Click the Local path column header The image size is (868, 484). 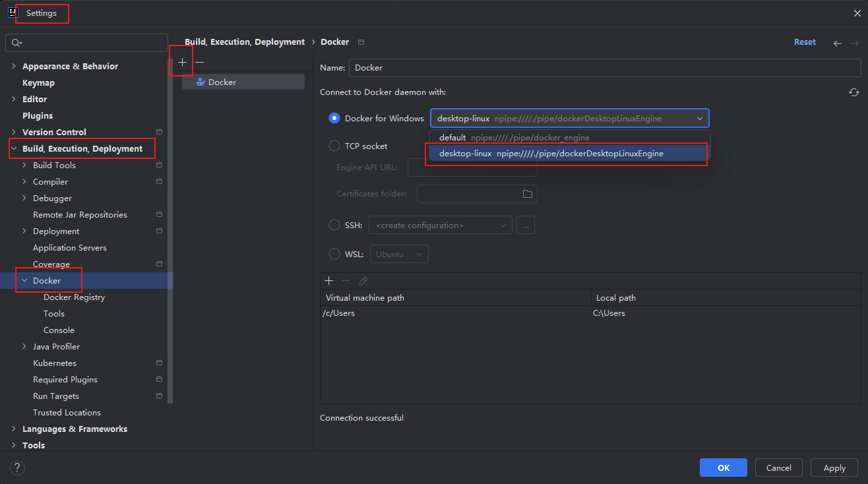click(x=726, y=297)
